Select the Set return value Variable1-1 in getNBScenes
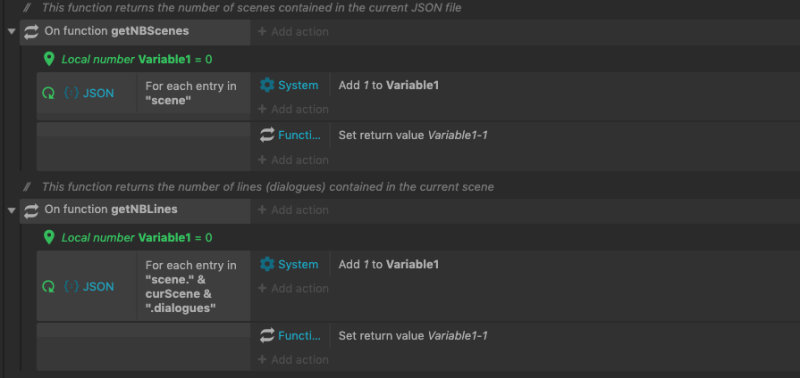800x378 pixels. [x=413, y=135]
